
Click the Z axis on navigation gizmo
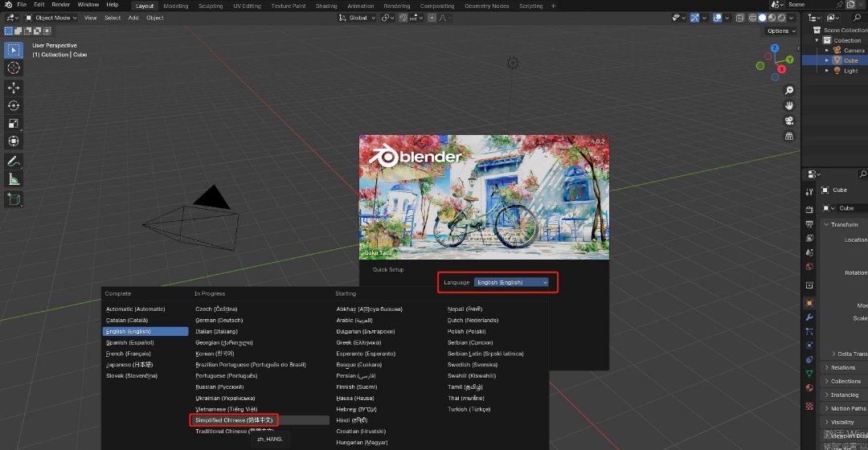774,49
